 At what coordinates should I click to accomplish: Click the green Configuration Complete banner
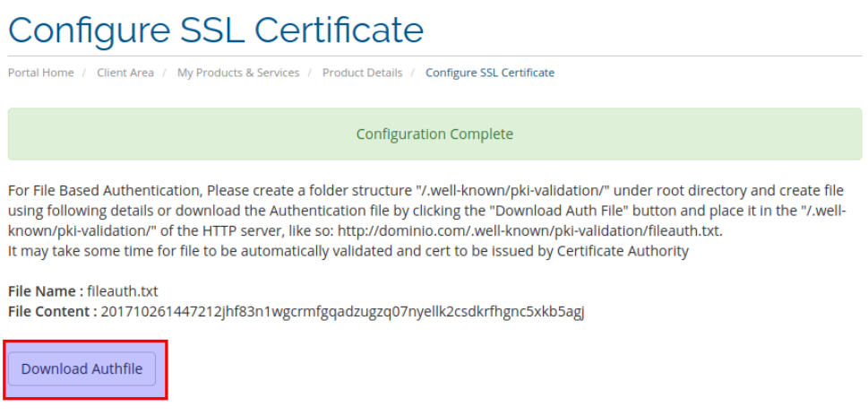434,134
